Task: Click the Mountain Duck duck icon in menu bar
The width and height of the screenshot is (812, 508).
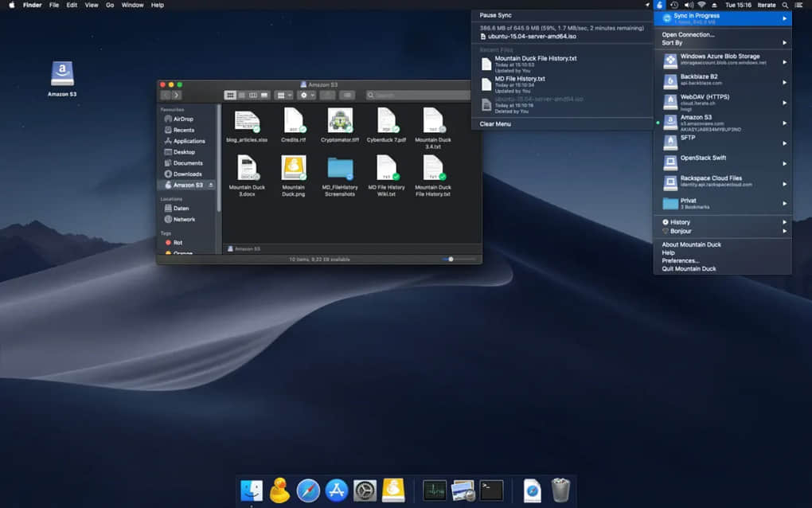Action: (x=658, y=5)
